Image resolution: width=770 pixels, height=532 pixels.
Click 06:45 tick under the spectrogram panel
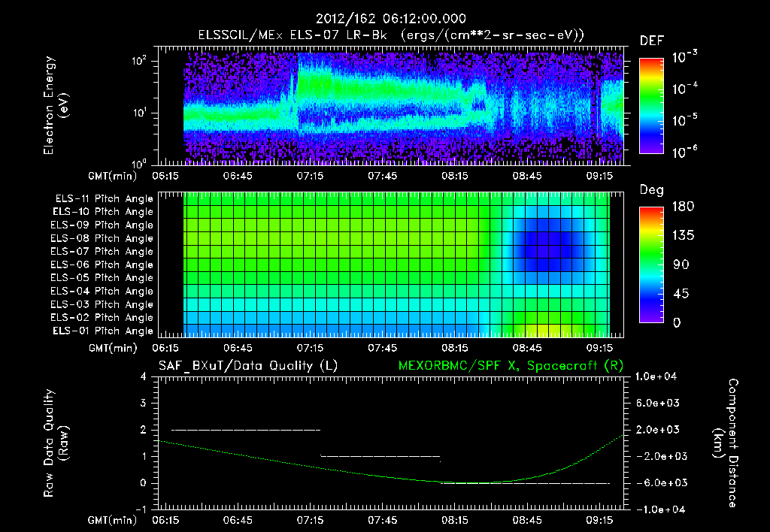pos(238,176)
